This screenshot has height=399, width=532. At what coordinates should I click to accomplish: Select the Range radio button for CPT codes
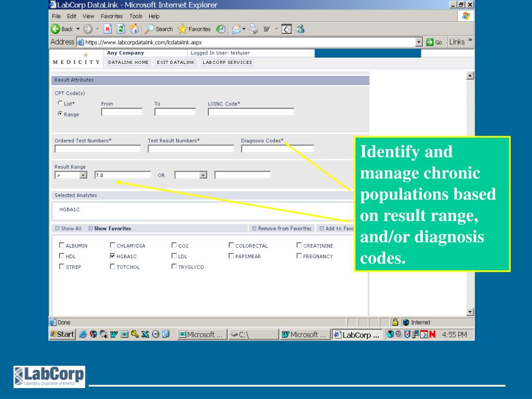click(x=60, y=114)
